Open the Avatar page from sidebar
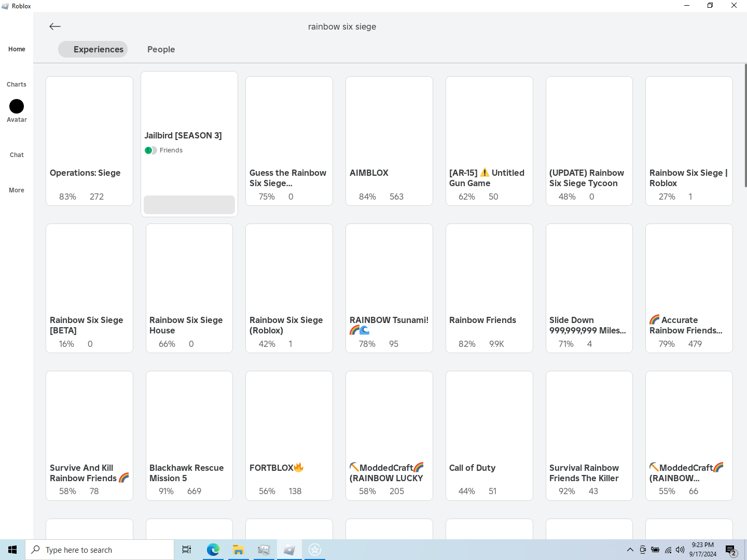The height and width of the screenshot is (560, 747). click(x=17, y=111)
